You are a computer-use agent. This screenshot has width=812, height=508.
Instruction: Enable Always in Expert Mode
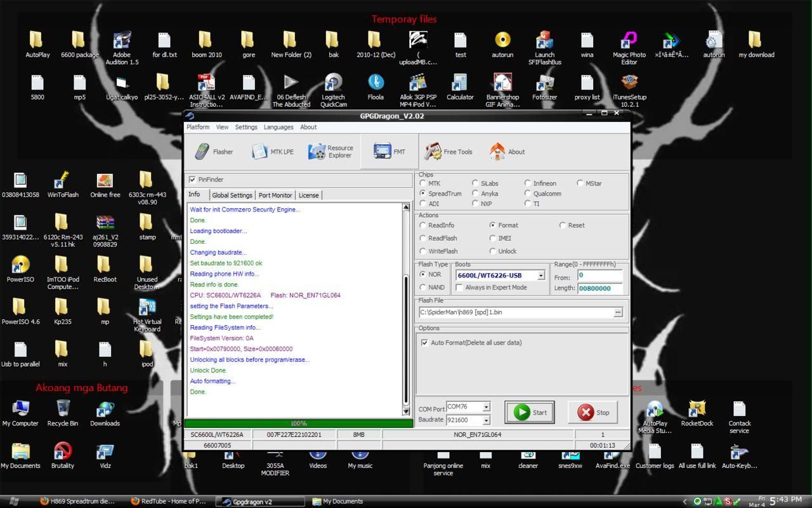point(459,288)
